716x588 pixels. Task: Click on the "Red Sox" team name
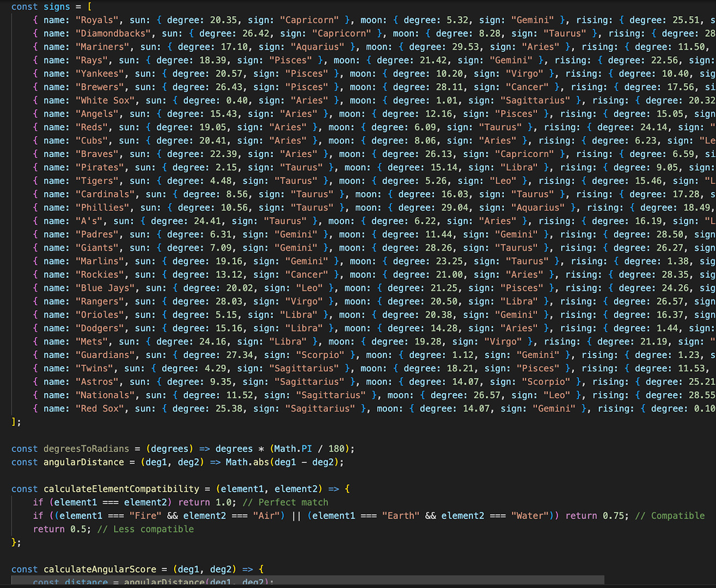(100, 408)
